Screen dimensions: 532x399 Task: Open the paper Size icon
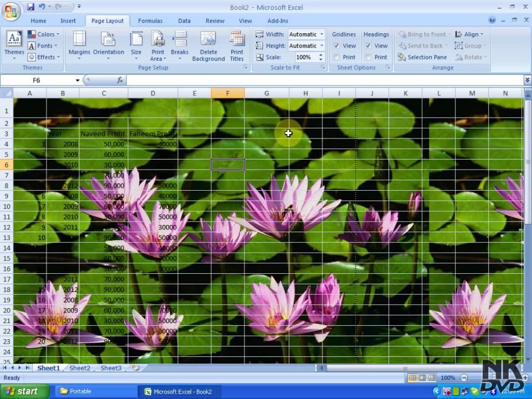(x=136, y=46)
